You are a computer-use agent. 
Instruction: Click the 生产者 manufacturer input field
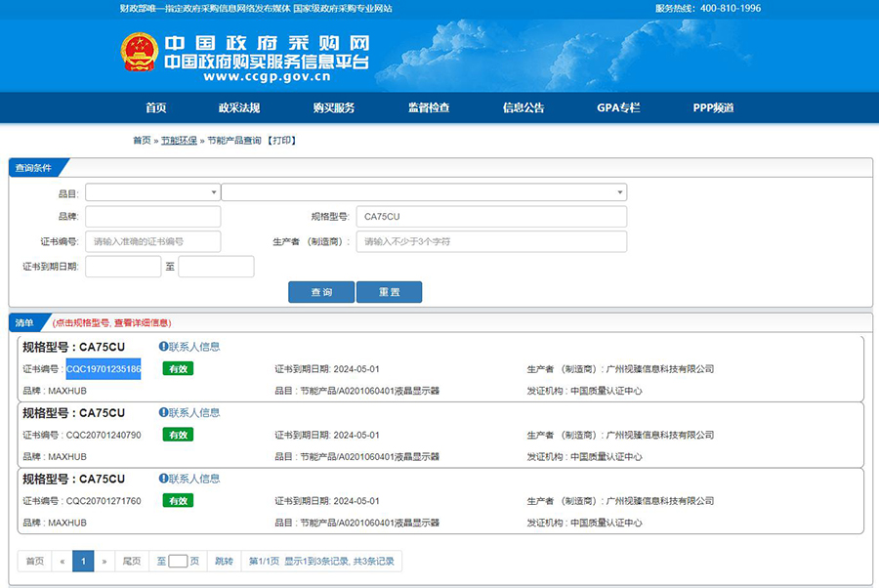pos(491,241)
